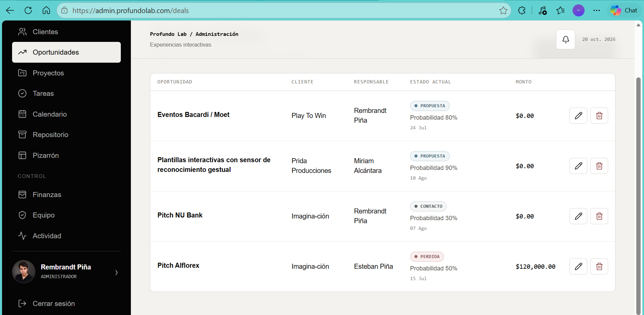
Task: Reload the page in the browser
Action: tap(28, 10)
